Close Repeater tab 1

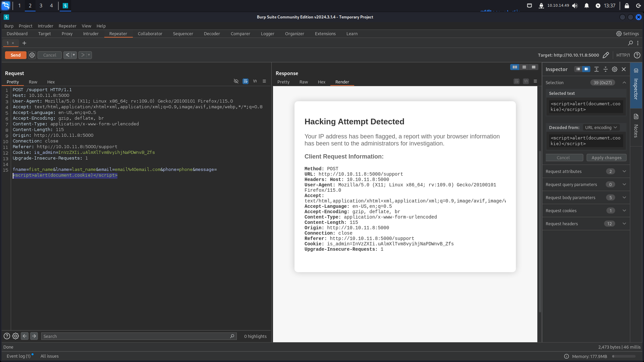tap(13, 43)
